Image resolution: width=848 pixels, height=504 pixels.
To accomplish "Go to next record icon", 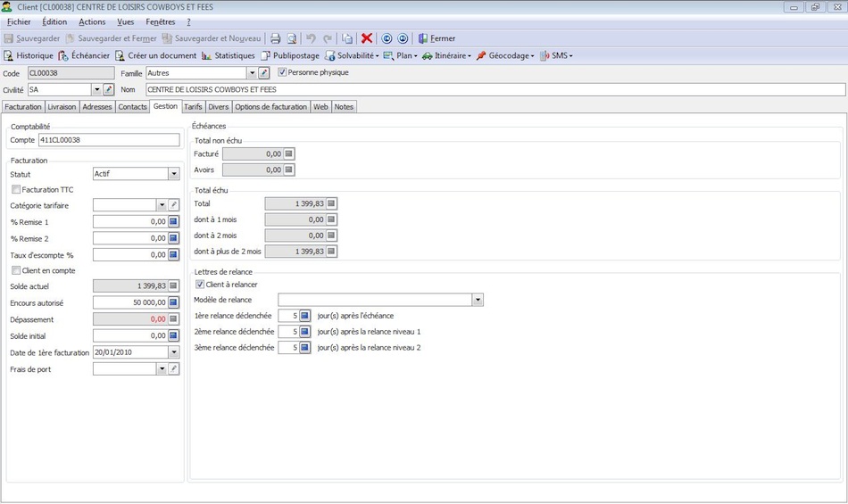I will pos(403,38).
